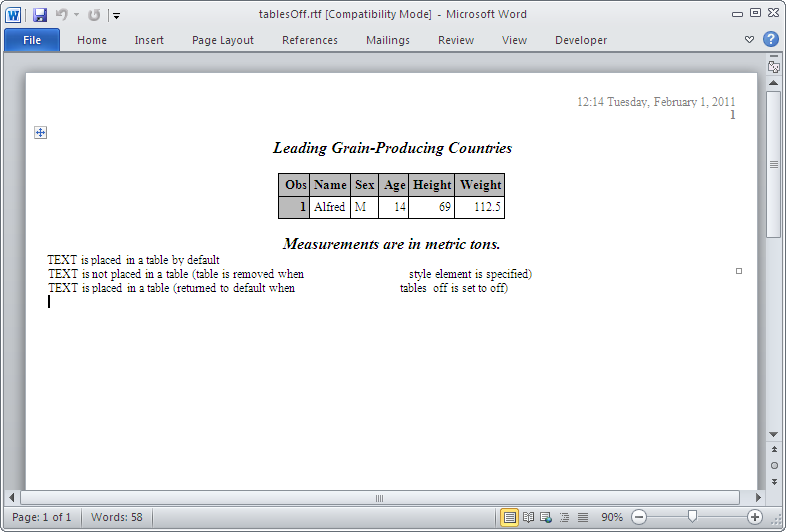Click the footnote 'Measurements are in metric tons.'
The width and height of the screenshot is (786, 532).
(391, 244)
